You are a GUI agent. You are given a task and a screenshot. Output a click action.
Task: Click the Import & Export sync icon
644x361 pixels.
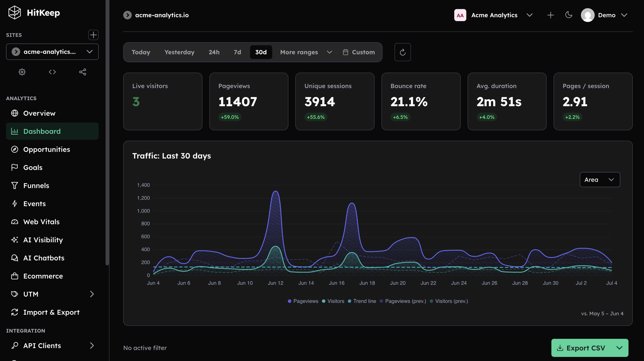14,312
